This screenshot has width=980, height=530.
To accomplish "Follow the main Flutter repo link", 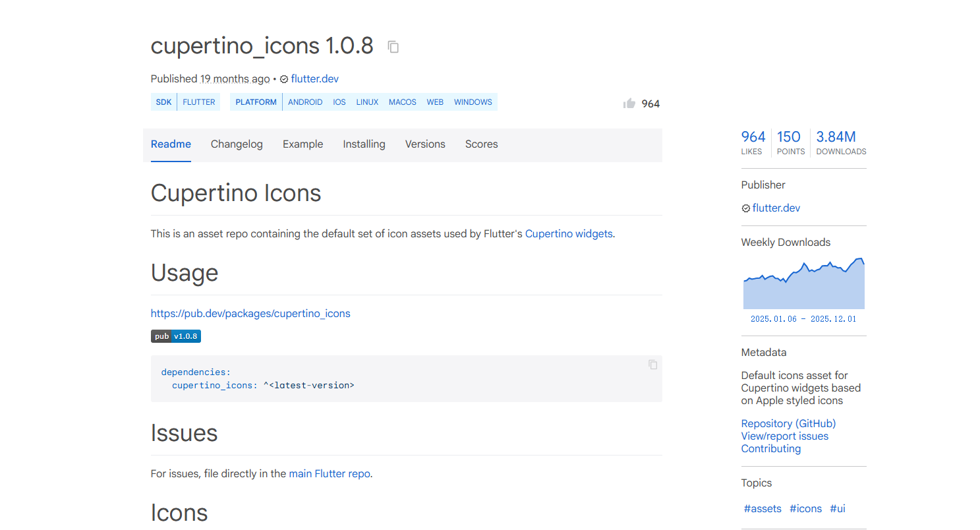I will tap(330, 473).
